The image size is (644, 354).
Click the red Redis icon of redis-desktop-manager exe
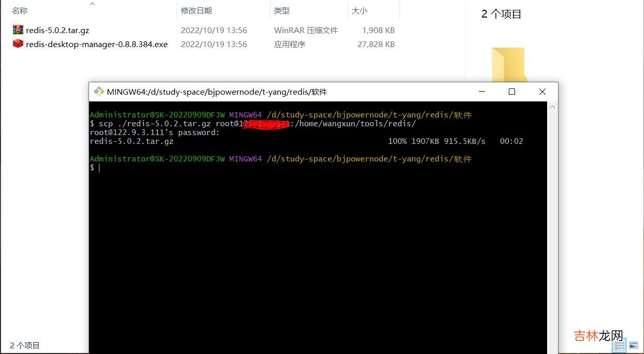click(x=18, y=45)
